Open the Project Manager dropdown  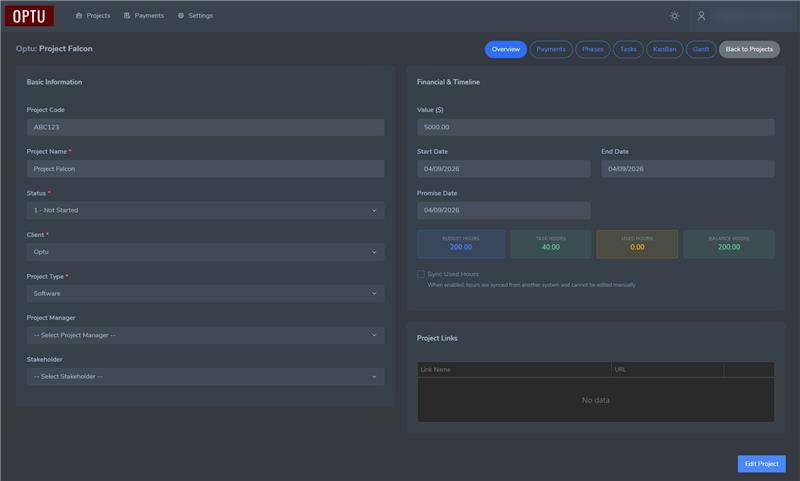(206, 335)
